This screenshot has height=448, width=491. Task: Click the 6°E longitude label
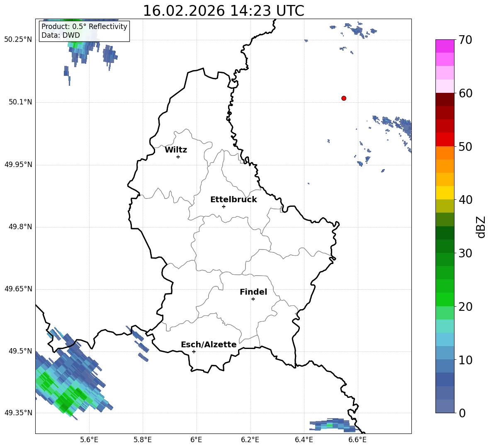click(x=196, y=440)
